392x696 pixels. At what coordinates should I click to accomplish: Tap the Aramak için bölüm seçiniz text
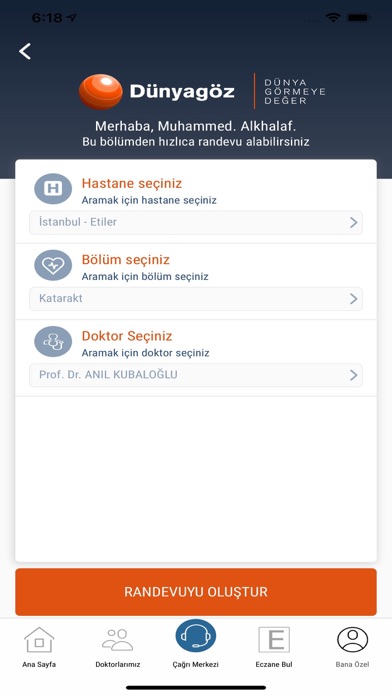145,277
